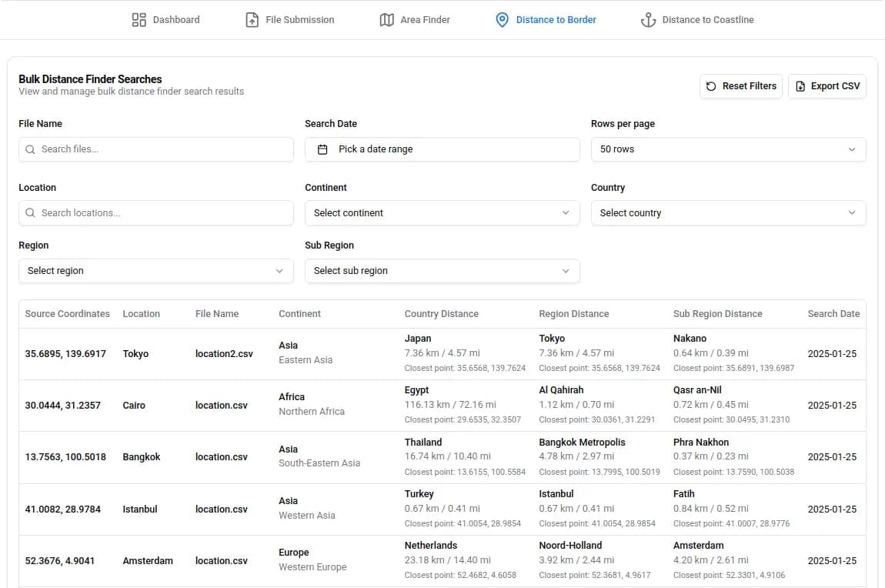885x588 pixels.
Task: Click the Dashboard grid icon
Action: pyautogui.click(x=139, y=20)
